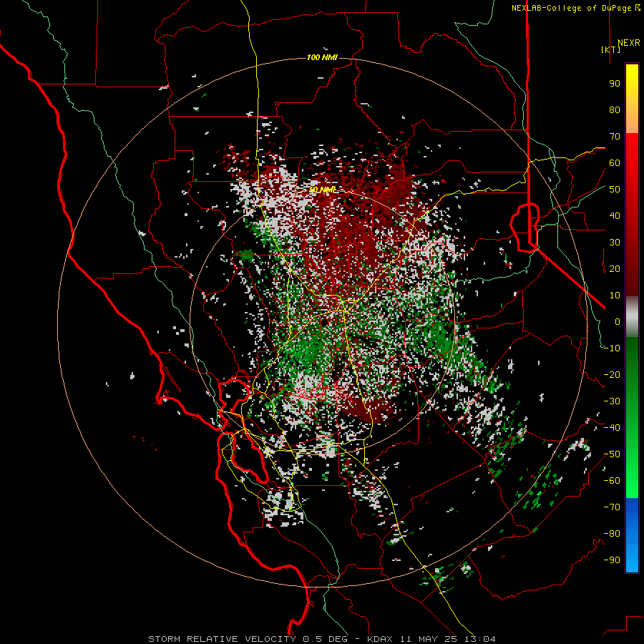Click the NEXR label above the scale
Screen dimensions: 644x644
[629, 43]
